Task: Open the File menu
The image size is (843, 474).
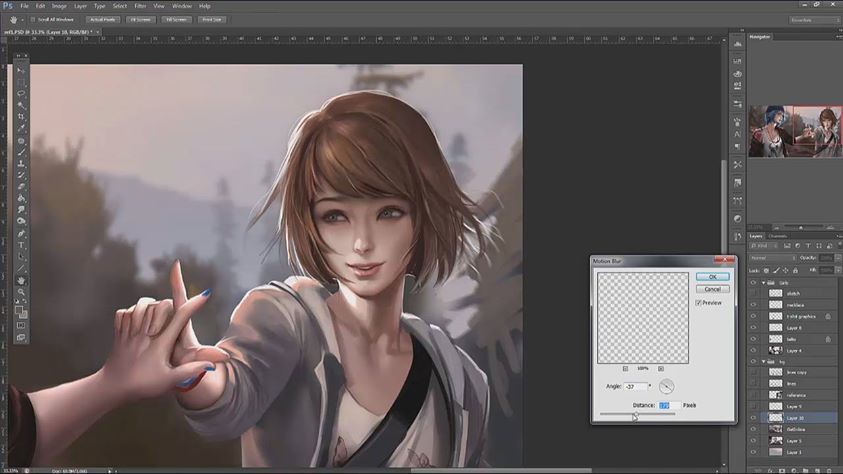Action: pyautogui.click(x=24, y=6)
